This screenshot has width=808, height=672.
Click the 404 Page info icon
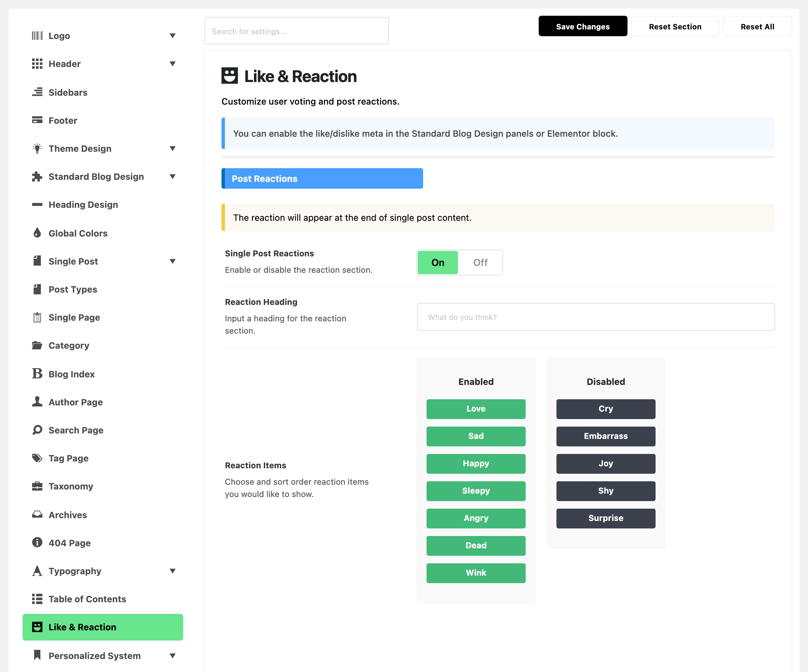click(x=37, y=542)
